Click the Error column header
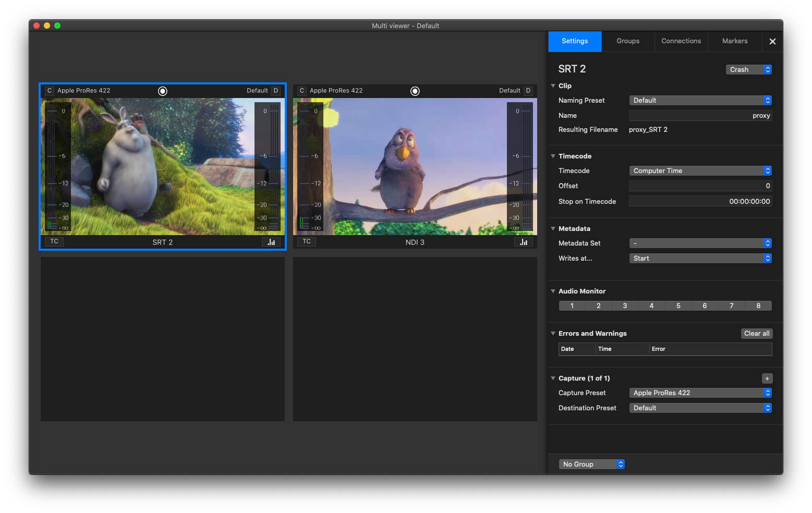Screen dimensions: 812x513 711,349
